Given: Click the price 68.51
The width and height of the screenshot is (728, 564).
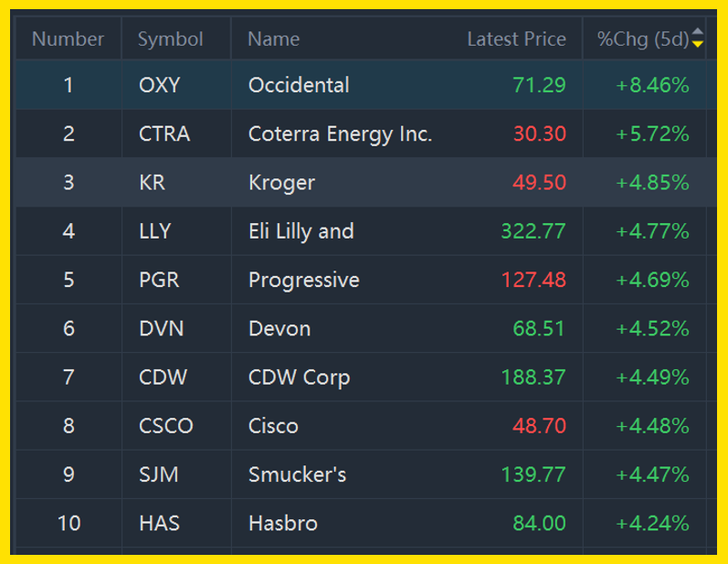Looking at the screenshot, I should (x=539, y=328).
